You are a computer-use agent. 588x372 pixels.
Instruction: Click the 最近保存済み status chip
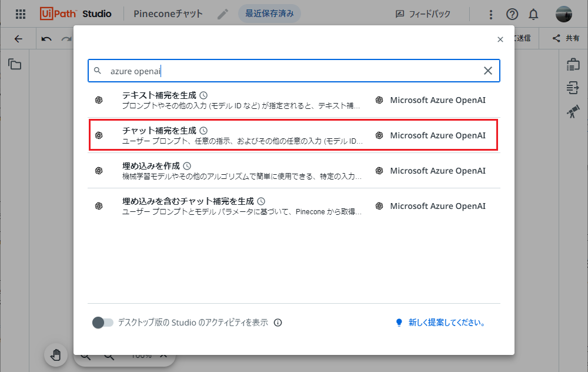pos(269,14)
